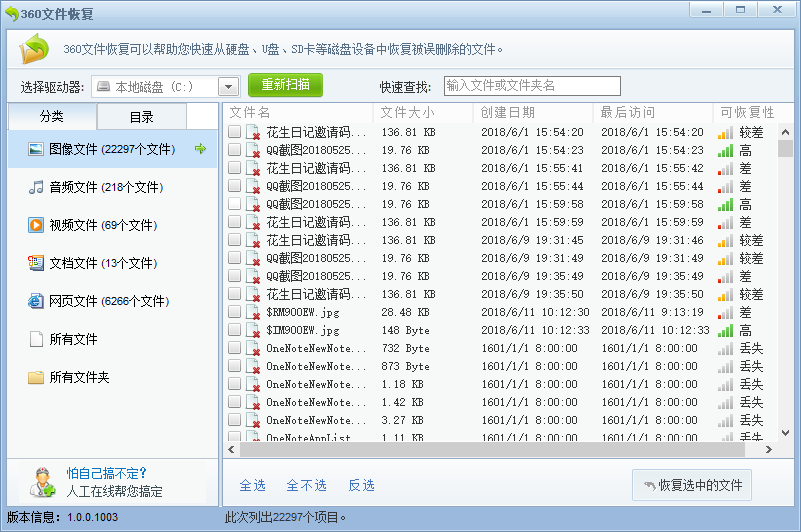The height and width of the screenshot is (532, 801).
Task: Click the image files category icon
Action: (x=36, y=149)
